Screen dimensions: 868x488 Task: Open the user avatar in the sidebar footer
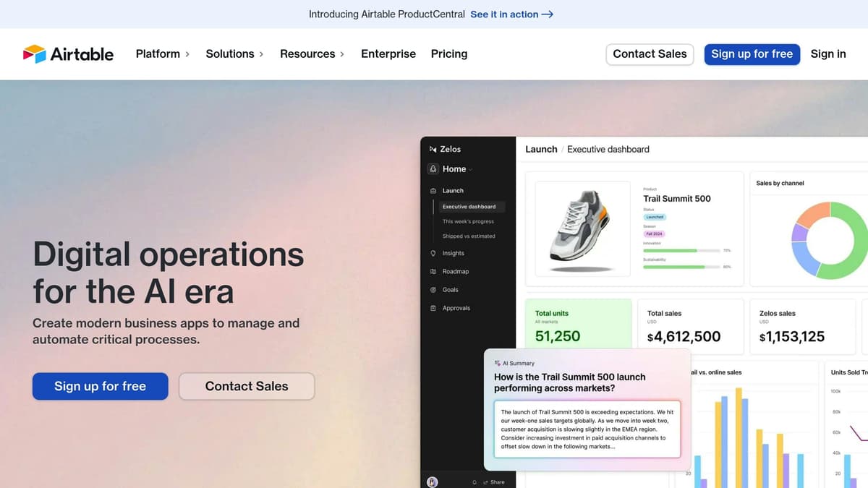[x=432, y=481]
